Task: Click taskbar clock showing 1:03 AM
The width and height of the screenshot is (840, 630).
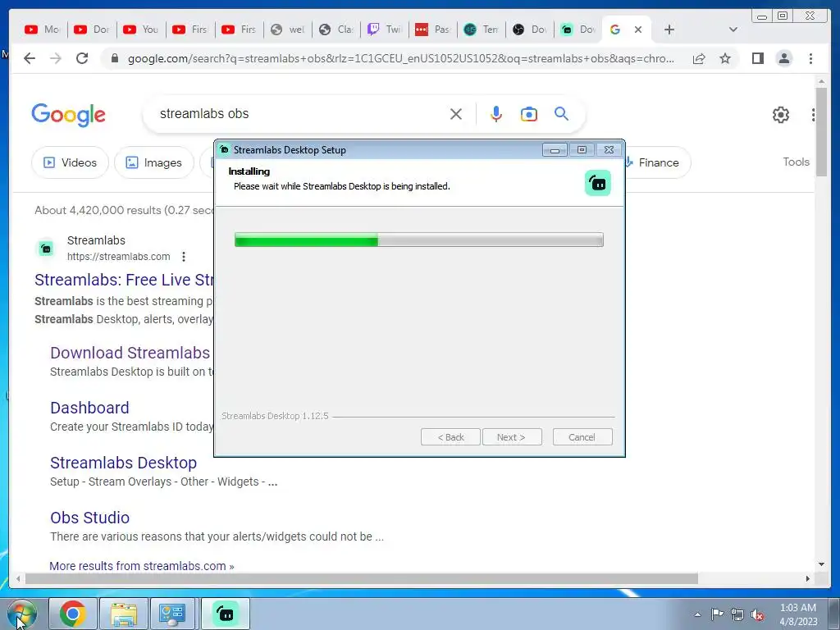Action: 798,614
